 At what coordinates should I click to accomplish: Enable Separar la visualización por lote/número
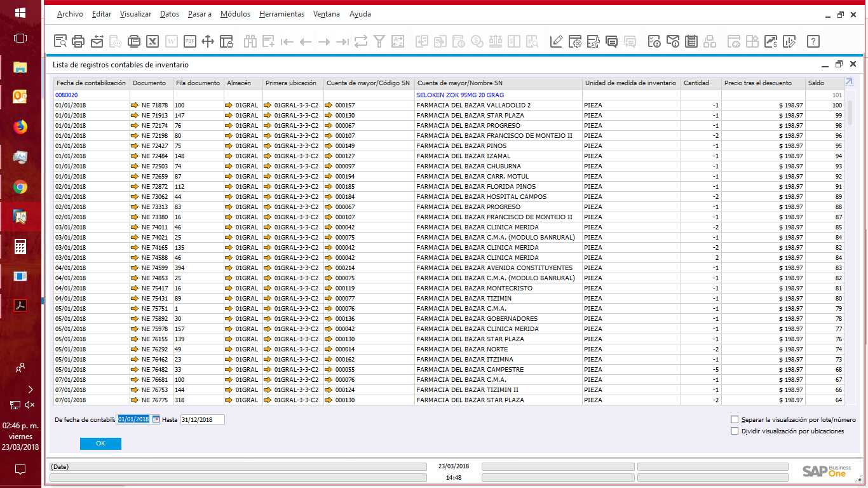click(x=735, y=420)
